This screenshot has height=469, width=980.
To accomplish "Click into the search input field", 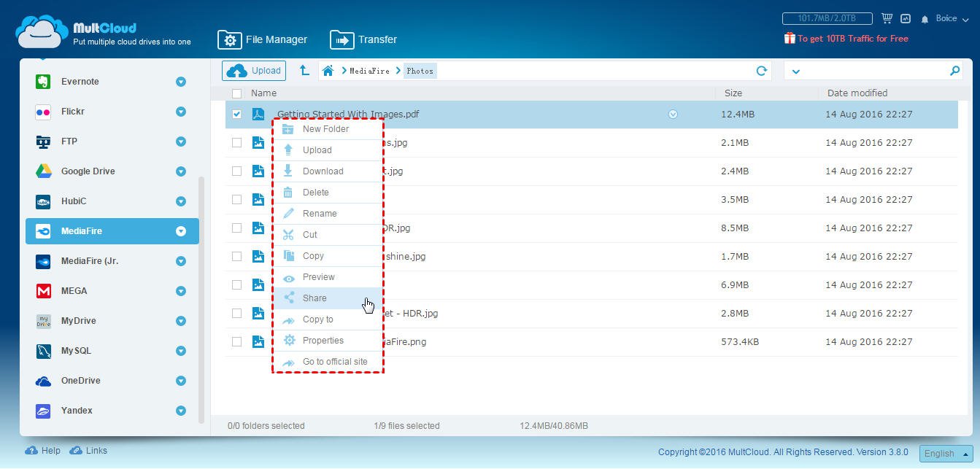I will (874, 71).
